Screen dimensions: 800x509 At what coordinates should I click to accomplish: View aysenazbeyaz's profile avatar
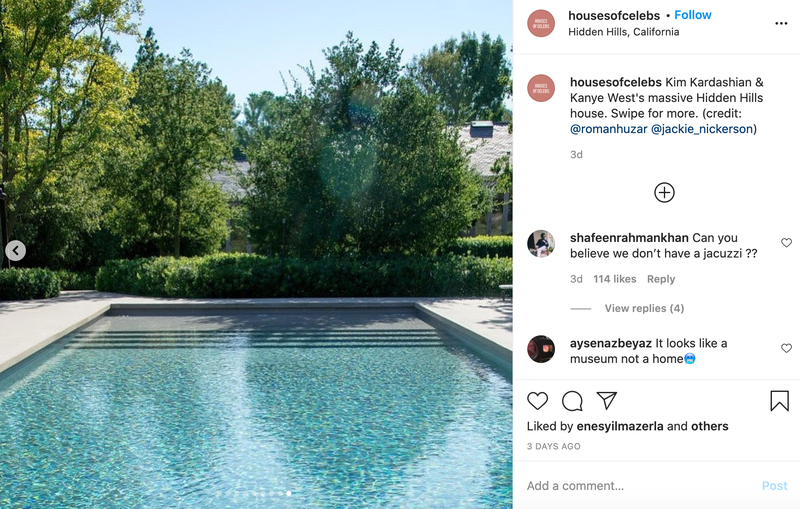(x=541, y=349)
